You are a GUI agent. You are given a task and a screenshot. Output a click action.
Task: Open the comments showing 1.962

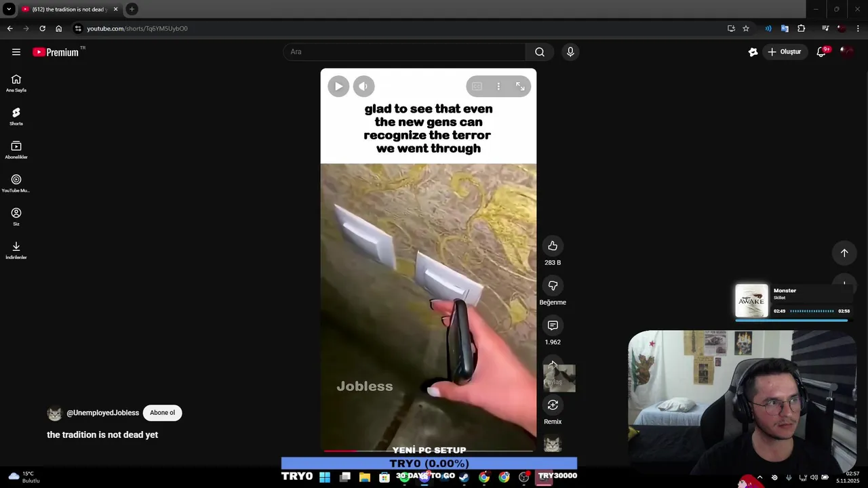coord(553,325)
